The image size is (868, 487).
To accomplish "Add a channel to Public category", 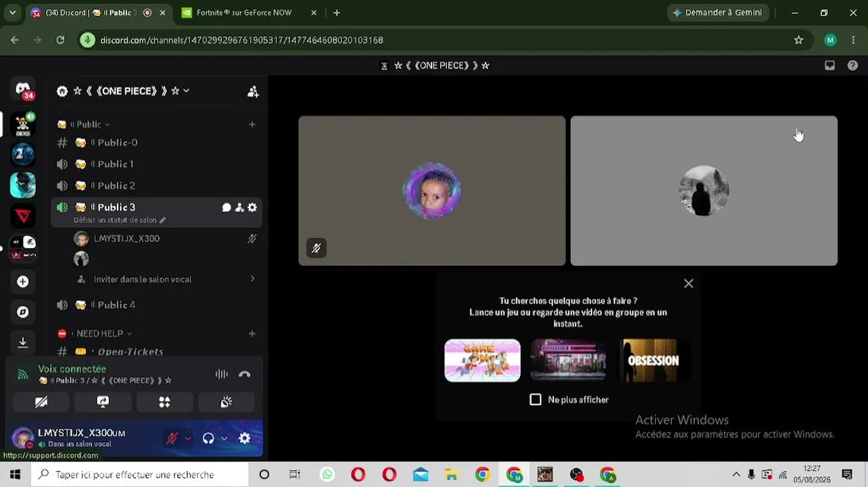I will pos(252,124).
